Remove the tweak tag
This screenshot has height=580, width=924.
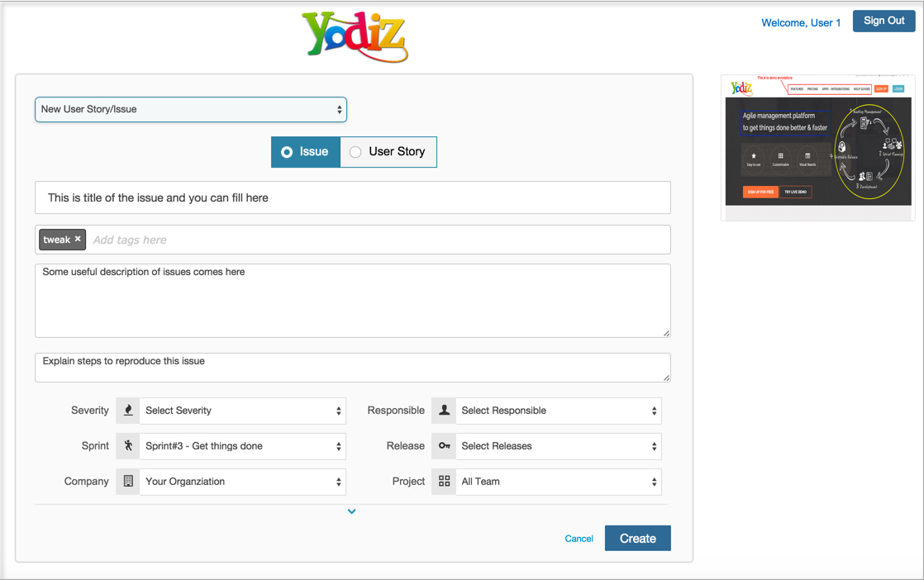(x=78, y=240)
